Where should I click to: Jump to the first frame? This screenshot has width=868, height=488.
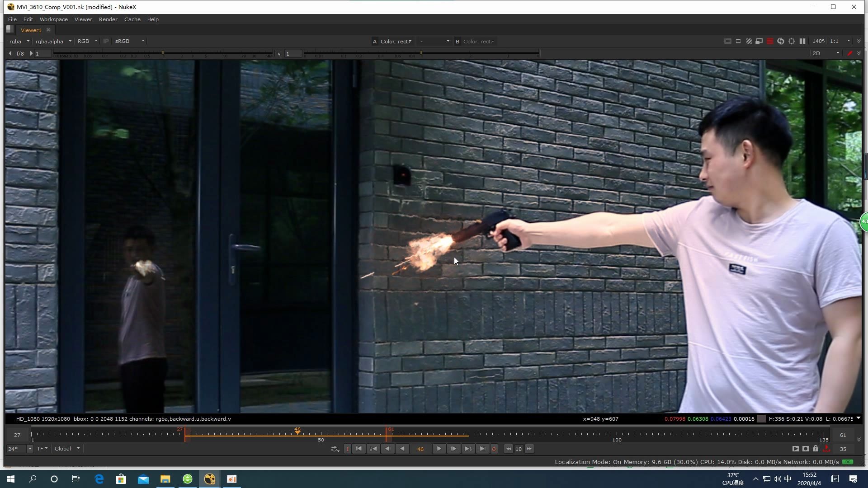[x=359, y=449]
